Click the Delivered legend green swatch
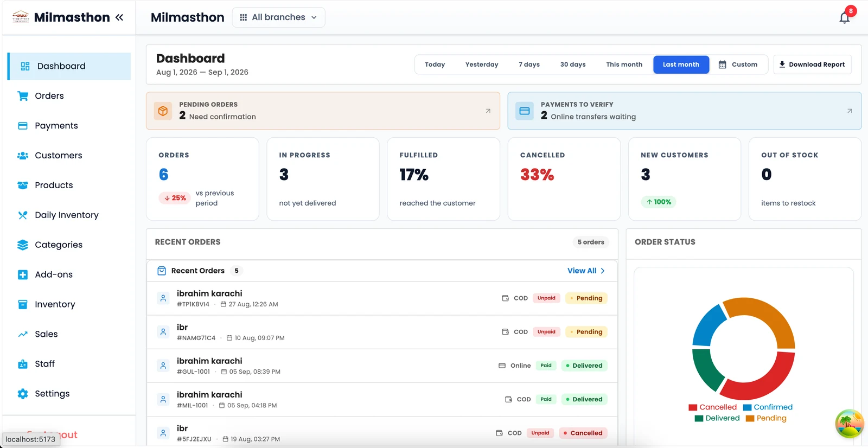This screenshot has height=448, width=868. tap(699, 418)
